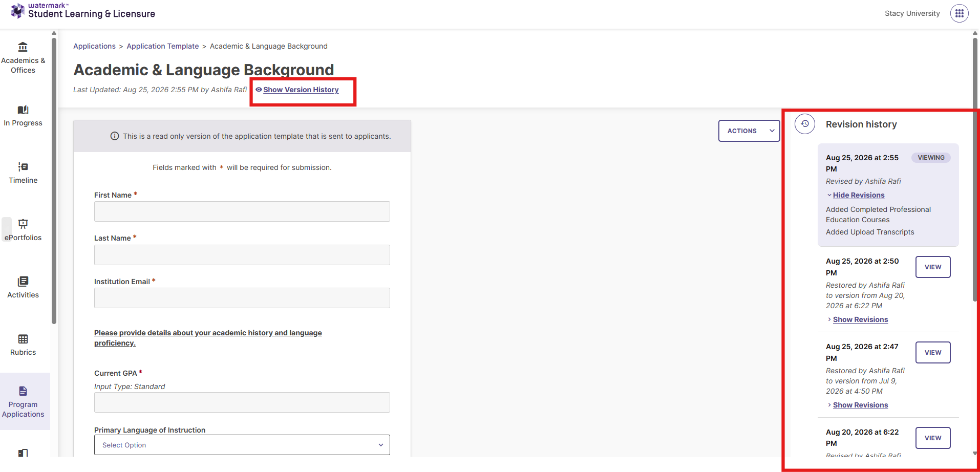Open the app launcher grid icon
Image resolution: width=980 pixels, height=472 pixels.
point(960,13)
